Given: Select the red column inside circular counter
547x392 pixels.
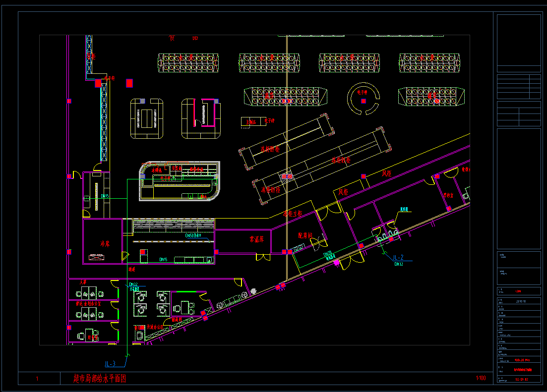Looking at the screenshot, I should [364, 101].
